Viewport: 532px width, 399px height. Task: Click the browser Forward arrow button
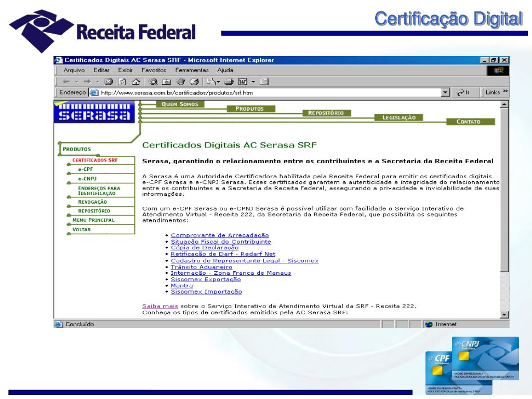tap(87, 82)
